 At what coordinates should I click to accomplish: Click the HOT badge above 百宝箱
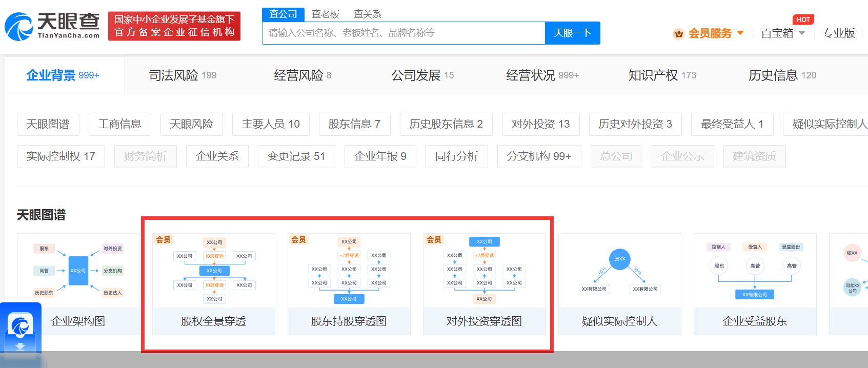coord(803,19)
